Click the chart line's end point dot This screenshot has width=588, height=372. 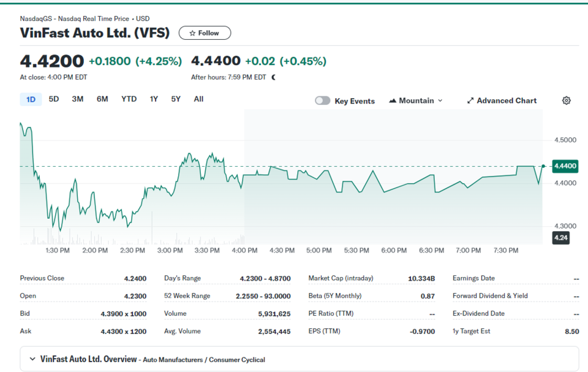[x=543, y=166]
